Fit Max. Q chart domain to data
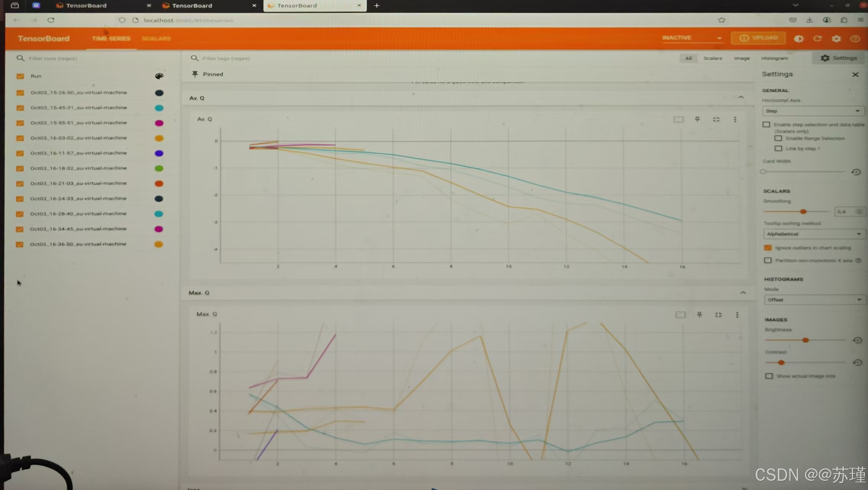Screen dimensions: 868x490 click(x=680, y=315)
